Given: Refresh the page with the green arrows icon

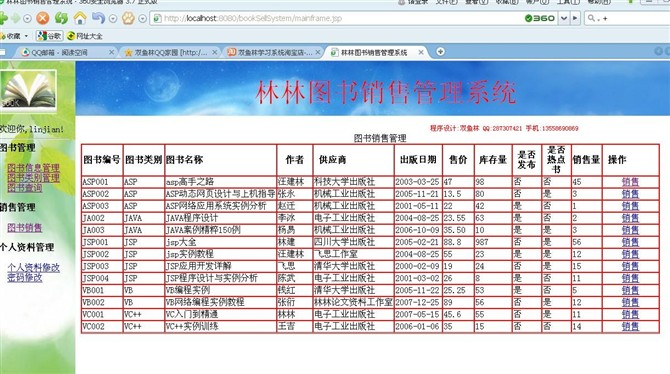Looking at the screenshot, I should point(61,18).
